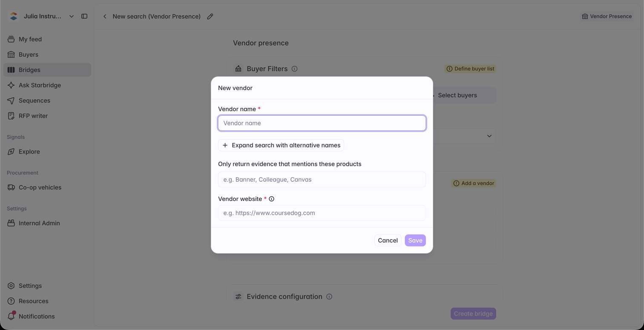Click the Vendor website input field
The width and height of the screenshot is (644, 330).
pos(322,213)
